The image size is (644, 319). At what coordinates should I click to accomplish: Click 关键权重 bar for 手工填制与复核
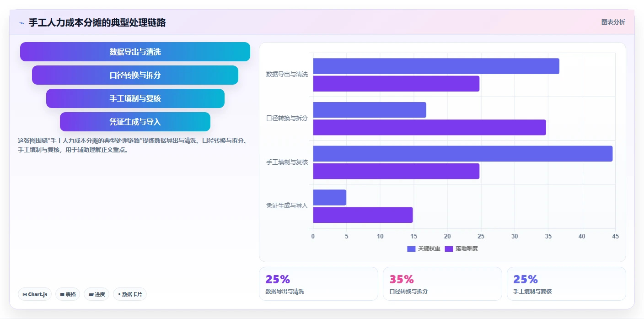462,154
